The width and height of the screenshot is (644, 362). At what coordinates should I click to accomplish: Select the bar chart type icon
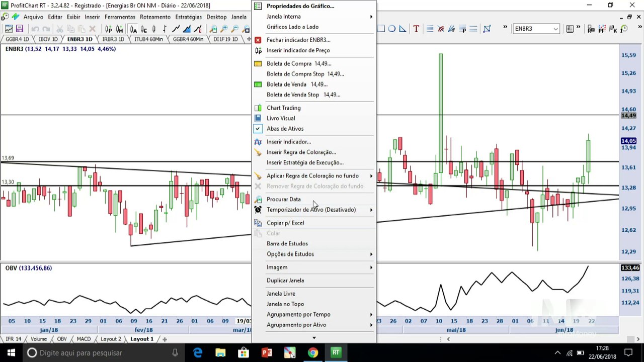point(165,29)
